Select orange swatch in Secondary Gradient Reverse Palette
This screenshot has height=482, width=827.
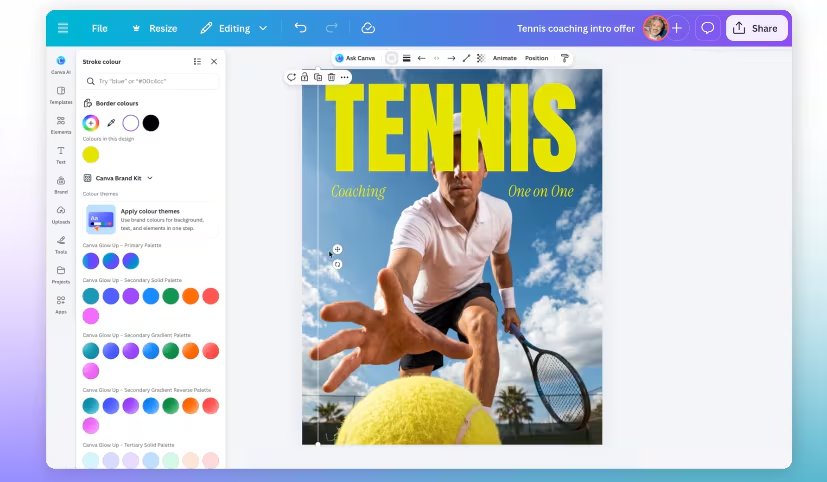(190, 406)
